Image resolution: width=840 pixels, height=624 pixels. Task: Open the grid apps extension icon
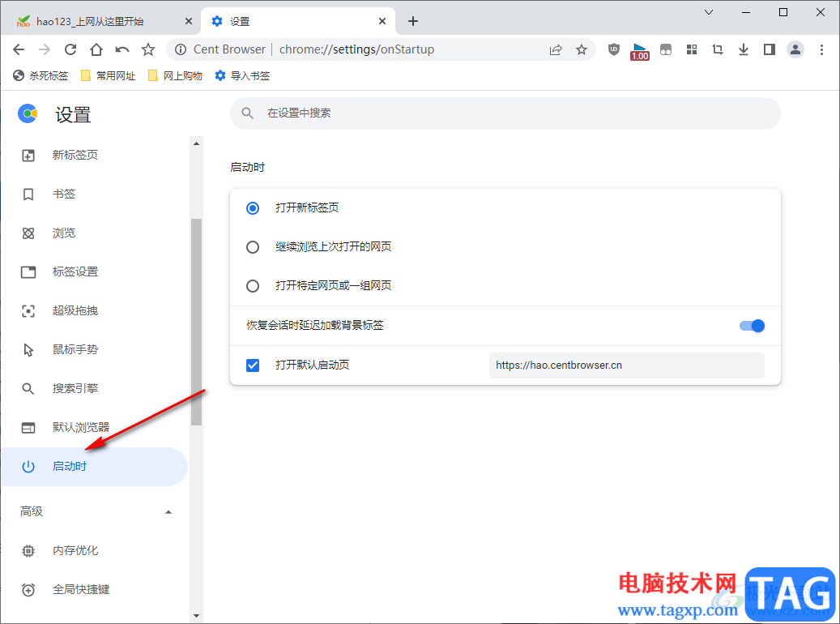692,50
